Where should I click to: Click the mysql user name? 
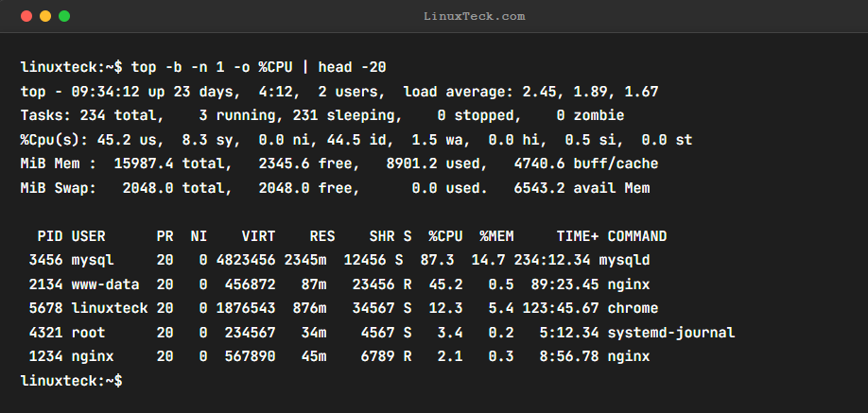tap(93, 260)
